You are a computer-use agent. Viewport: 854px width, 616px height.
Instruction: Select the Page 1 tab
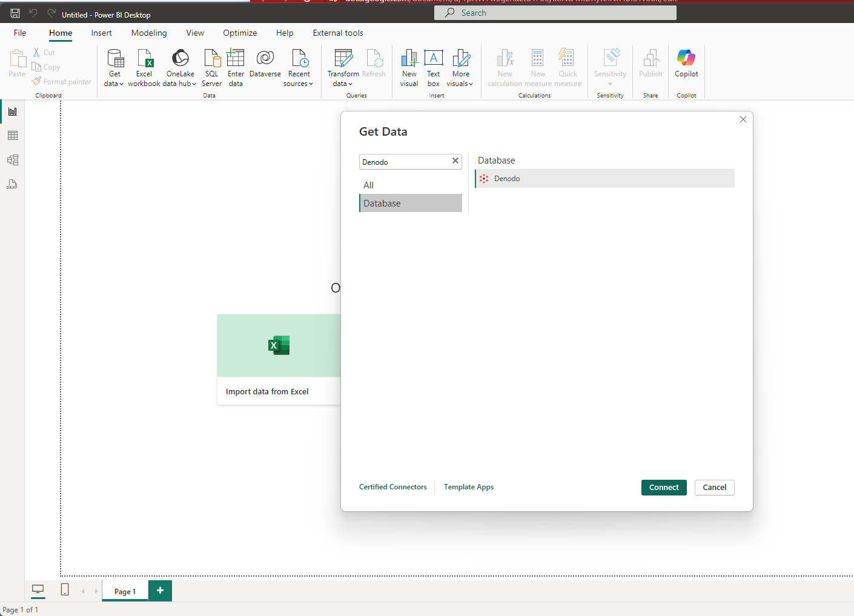125,591
